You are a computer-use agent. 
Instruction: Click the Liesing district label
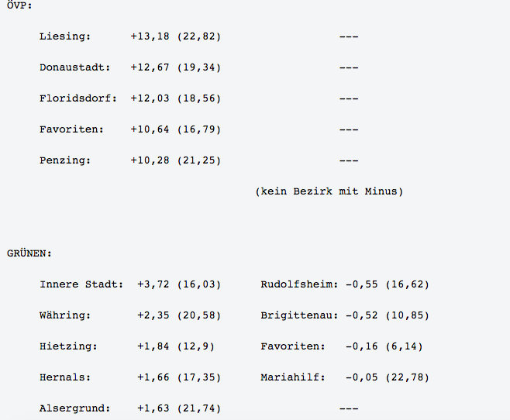click(65, 36)
